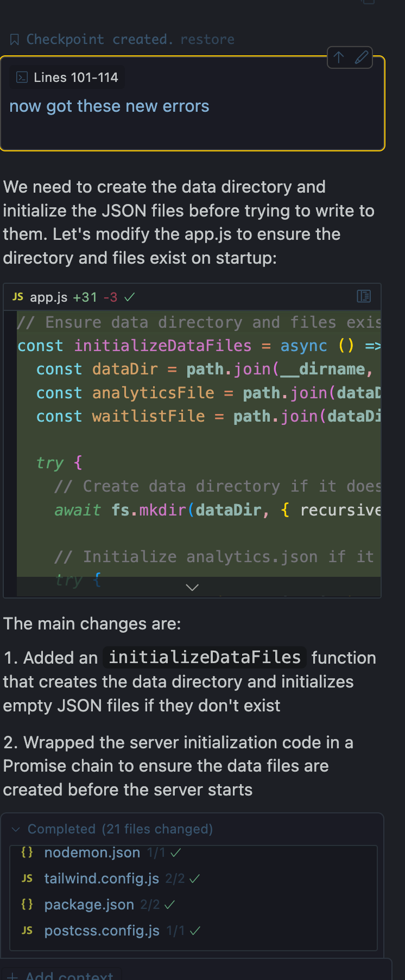This screenshot has width=405, height=980.
Task: Click the terminal icon beside Lines 101-114
Action: 22,78
